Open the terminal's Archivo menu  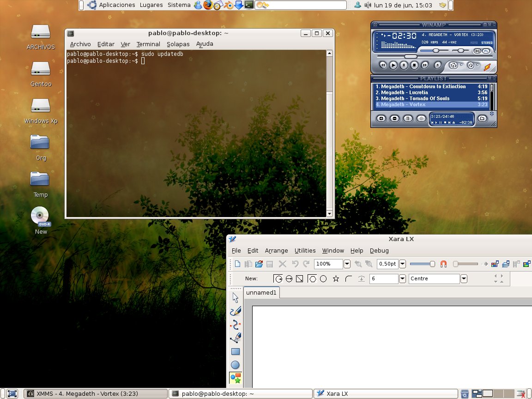click(80, 44)
